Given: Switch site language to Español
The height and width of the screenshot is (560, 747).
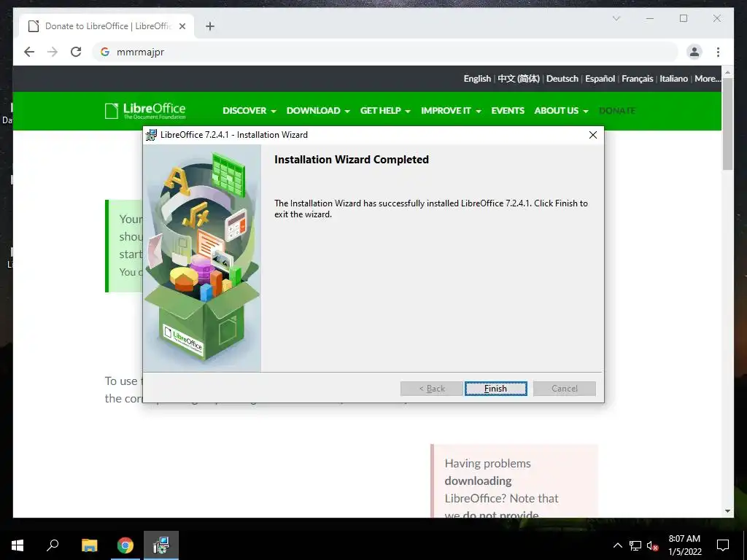Looking at the screenshot, I should pyautogui.click(x=600, y=79).
